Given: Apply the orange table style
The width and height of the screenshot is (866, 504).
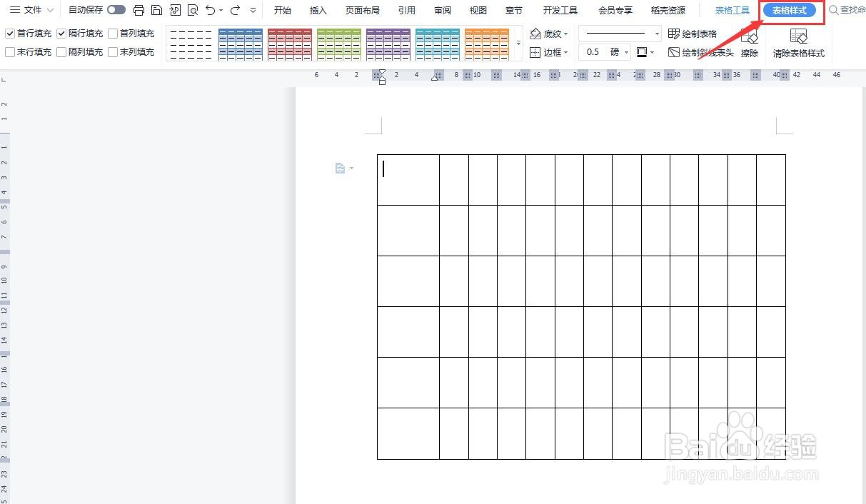Looking at the screenshot, I should click(487, 44).
